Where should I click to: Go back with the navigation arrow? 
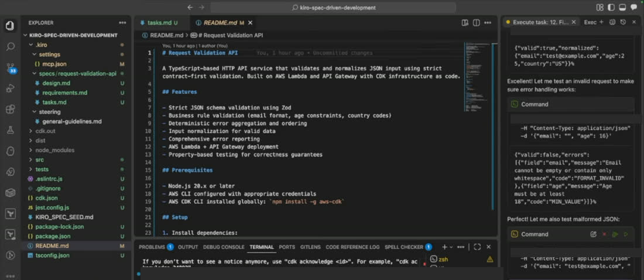(x=190, y=8)
